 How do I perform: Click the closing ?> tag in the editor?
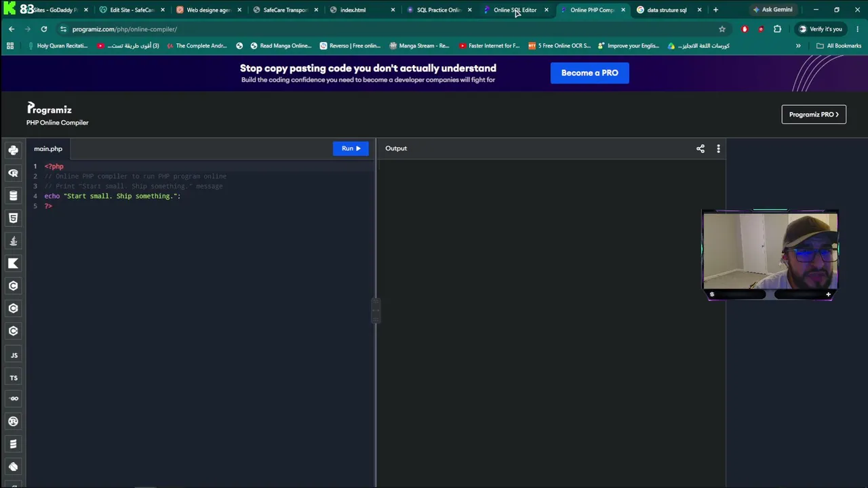coord(48,206)
